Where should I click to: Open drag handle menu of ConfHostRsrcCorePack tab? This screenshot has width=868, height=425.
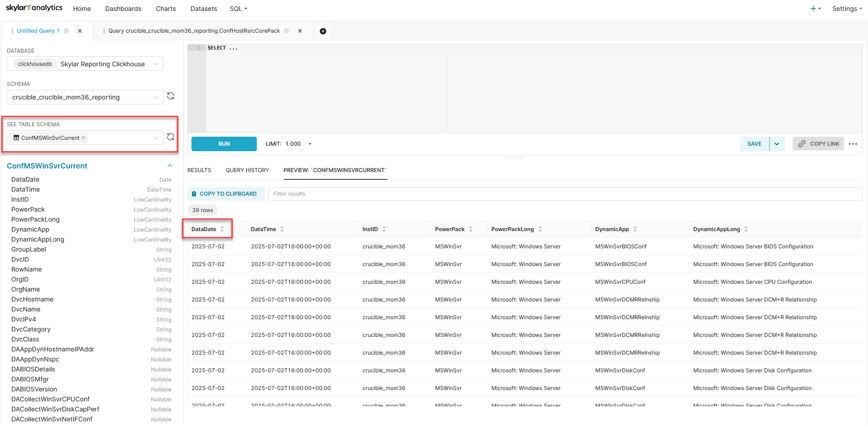(x=104, y=31)
